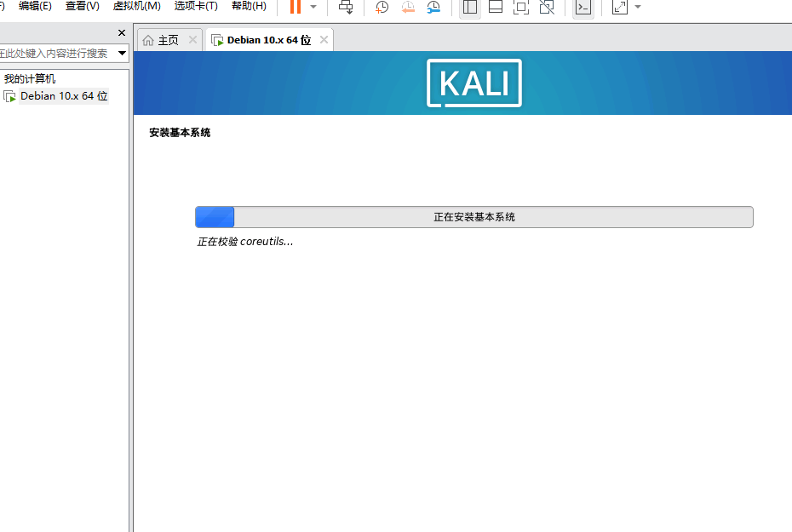Send Ctrl+Alt+Del to the virtual machine
The height and width of the screenshot is (532, 792).
(x=346, y=7)
